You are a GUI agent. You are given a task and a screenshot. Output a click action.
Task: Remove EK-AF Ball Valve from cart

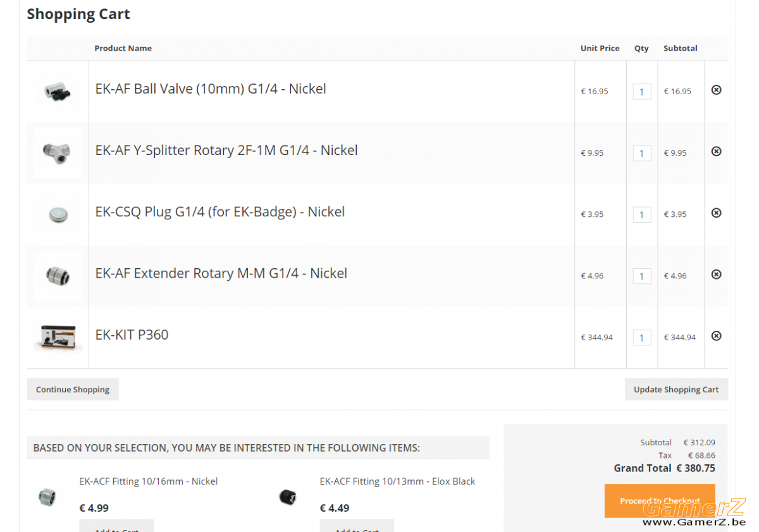point(716,90)
